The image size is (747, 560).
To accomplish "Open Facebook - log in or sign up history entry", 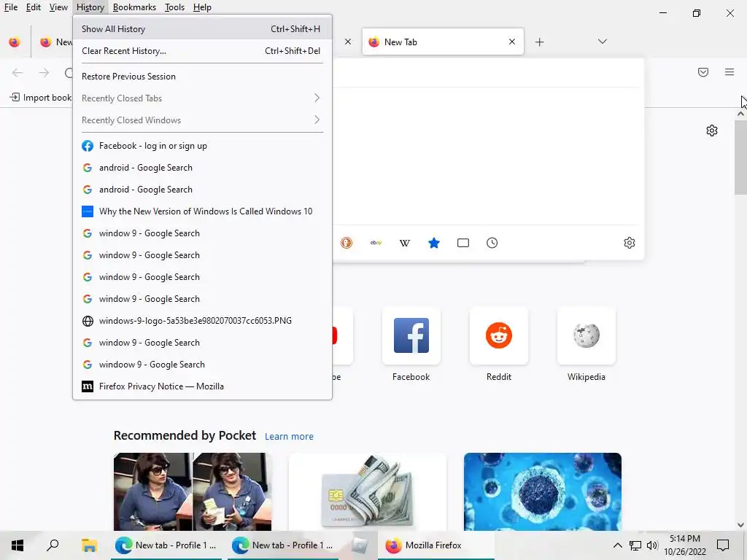I will point(202,146).
